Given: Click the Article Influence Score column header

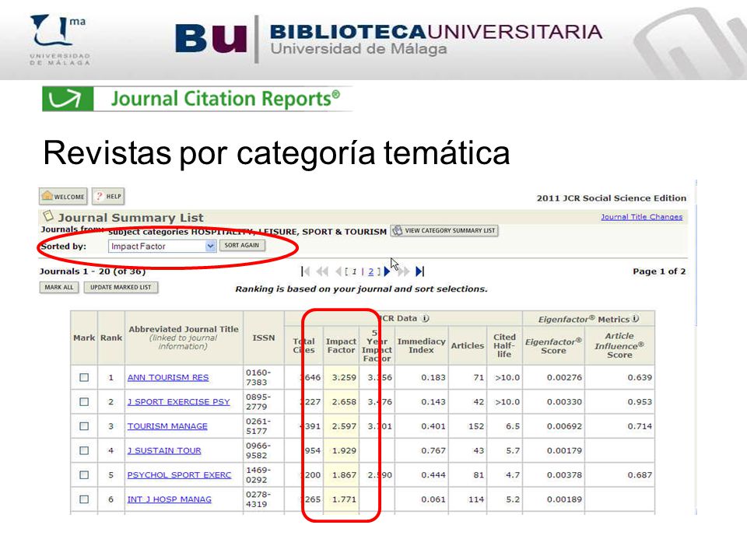Looking at the screenshot, I should pyautogui.click(x=619, y=345).
